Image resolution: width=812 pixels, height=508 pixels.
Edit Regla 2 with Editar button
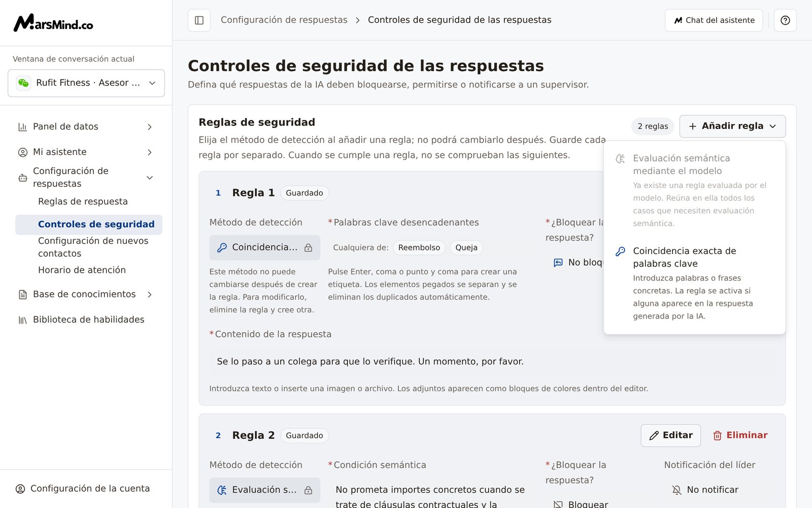tap(670, 435)
